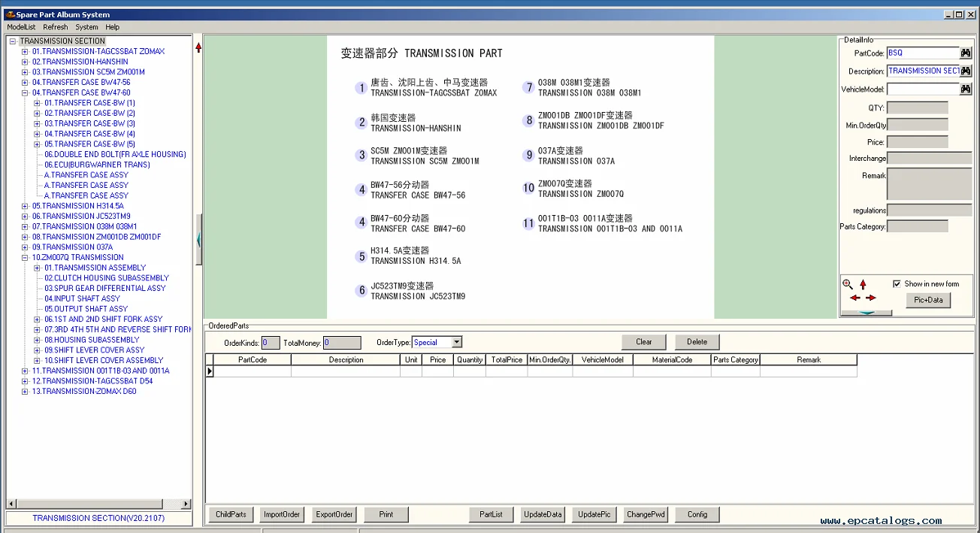Click the ExportOrder button
The width and height of the screenshot is (980, 533).
coord(334,514)
